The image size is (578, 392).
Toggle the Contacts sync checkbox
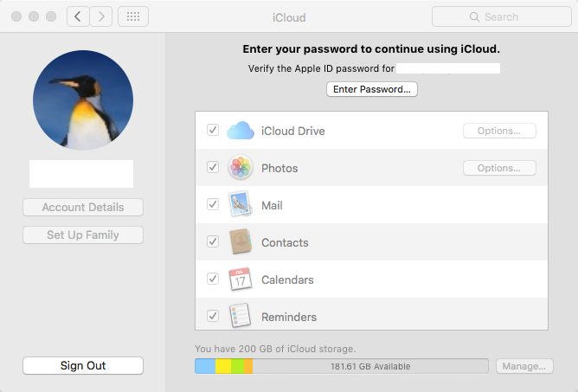213,241
